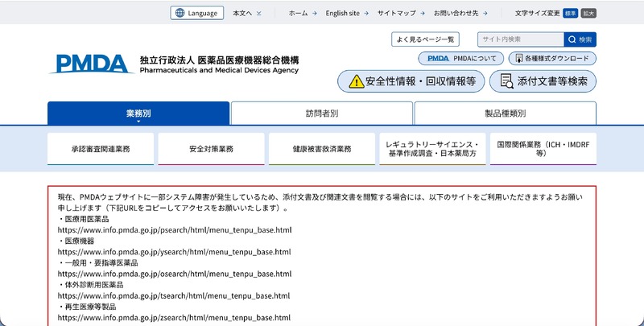Screen dimensions: 644x326
Task: Open the Language selector
Action: (197, 13)
